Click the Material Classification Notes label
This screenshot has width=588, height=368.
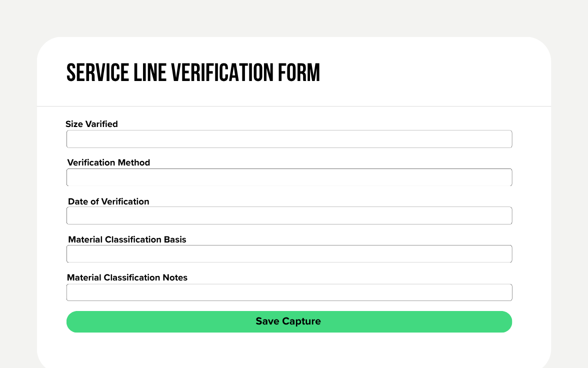pos(127,277)
